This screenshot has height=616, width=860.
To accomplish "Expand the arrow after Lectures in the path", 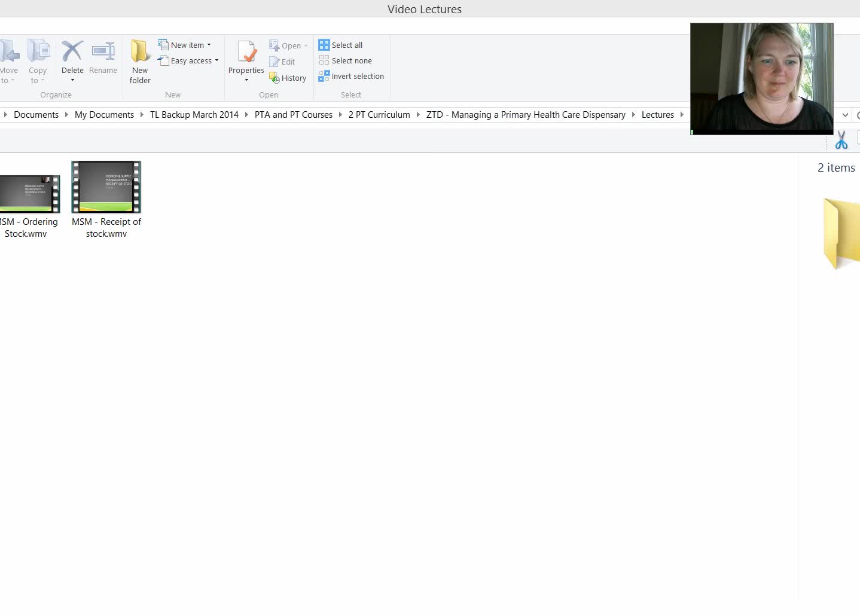I will point(682,115).
